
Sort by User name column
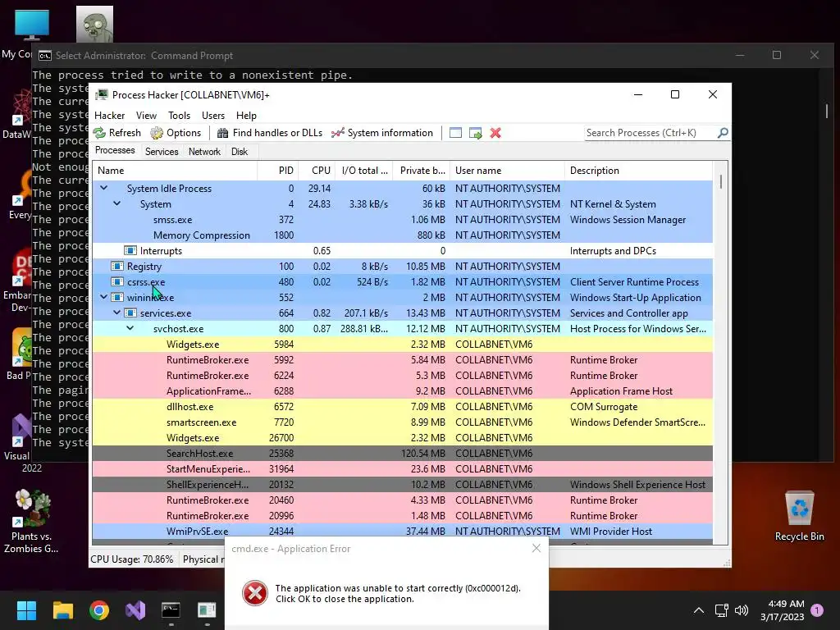point(507,171)
